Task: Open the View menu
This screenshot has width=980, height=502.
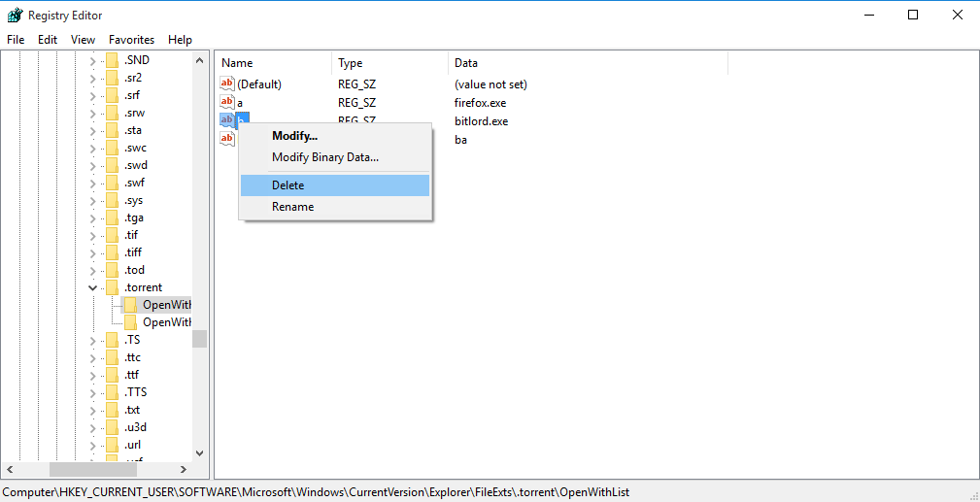Action: click(x=84, y=40)
